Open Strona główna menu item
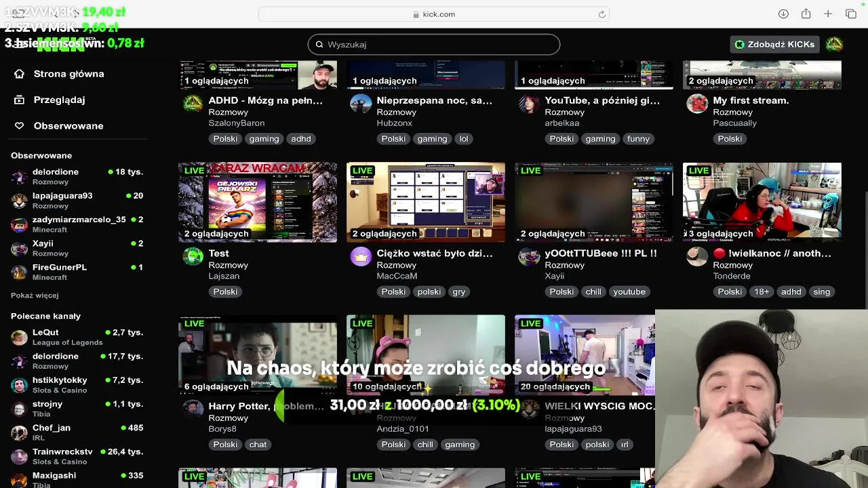This screenshot has height=488, width=868. pos(68,74)
